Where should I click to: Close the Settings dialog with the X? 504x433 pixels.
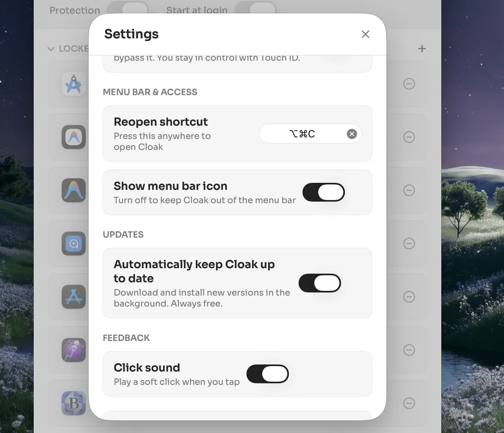coord(365,34)
